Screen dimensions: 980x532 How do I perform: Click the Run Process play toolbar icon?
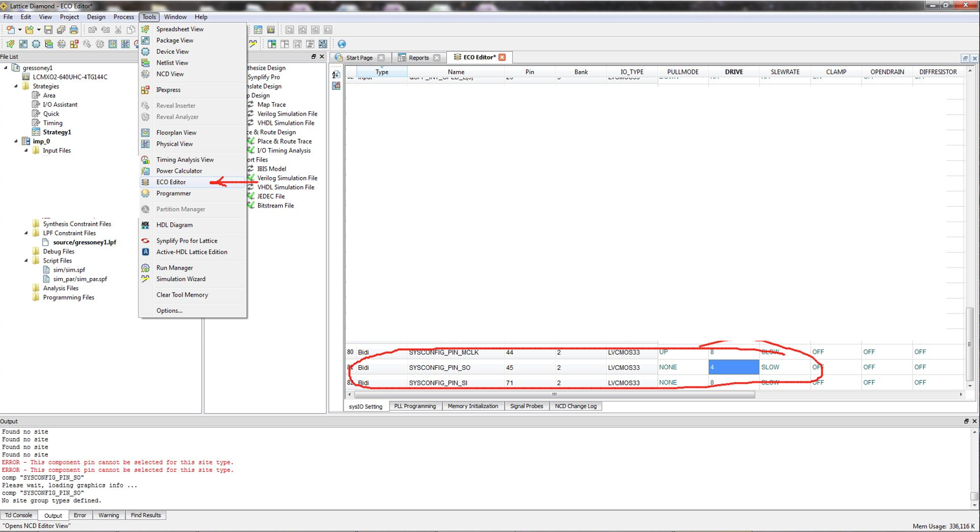click(x=290, y=30)
